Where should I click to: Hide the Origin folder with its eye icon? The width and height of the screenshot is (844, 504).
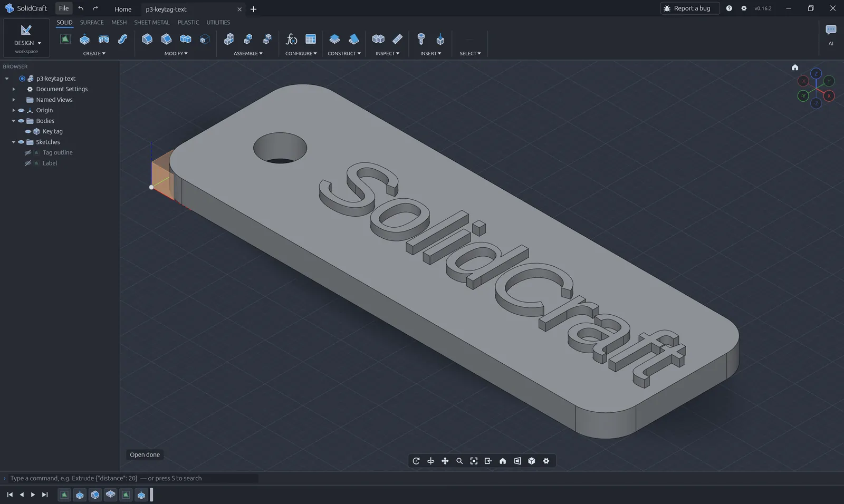pos(21,110)
